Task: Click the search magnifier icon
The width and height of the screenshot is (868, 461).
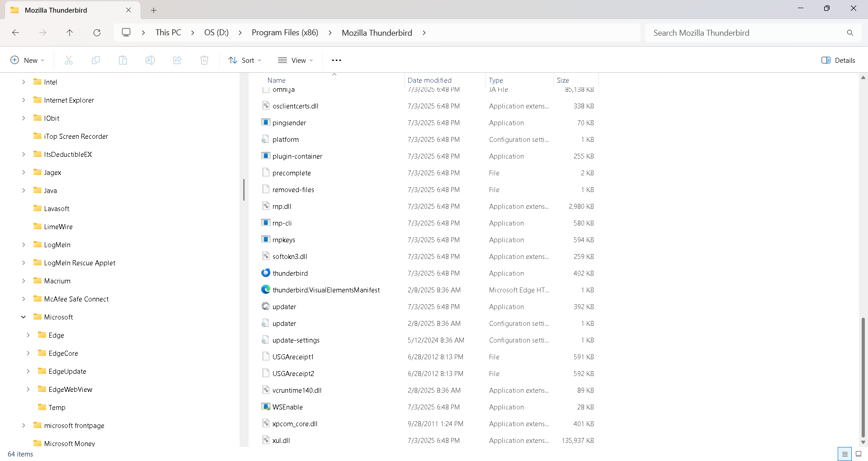Action: pos(850,33)
